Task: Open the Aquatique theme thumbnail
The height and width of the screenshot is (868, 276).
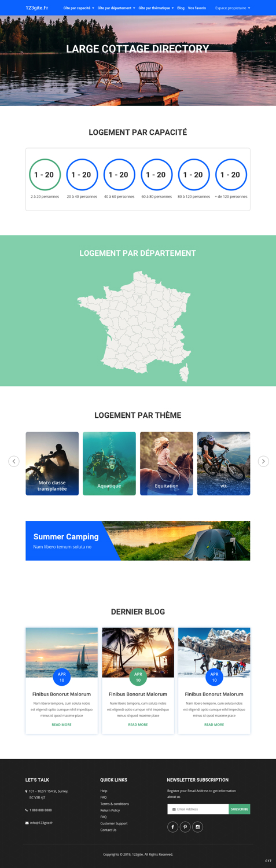Action: [x=109, y=464]
